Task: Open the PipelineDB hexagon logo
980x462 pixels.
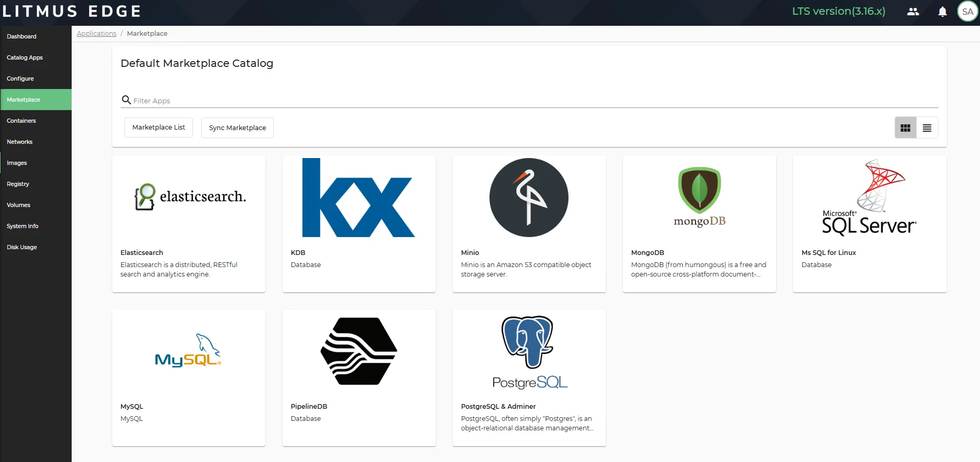Action: pos(359,351)
